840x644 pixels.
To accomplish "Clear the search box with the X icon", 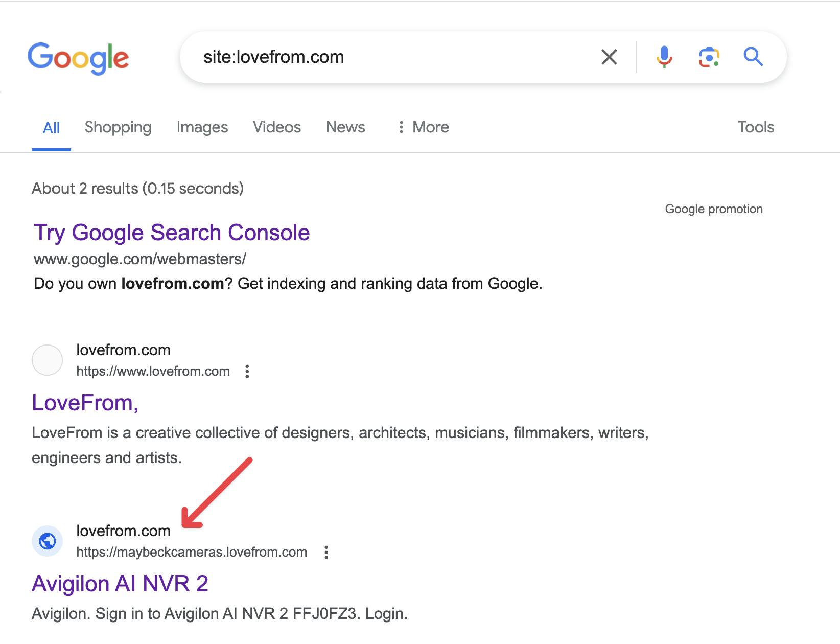I will (609, 57).
